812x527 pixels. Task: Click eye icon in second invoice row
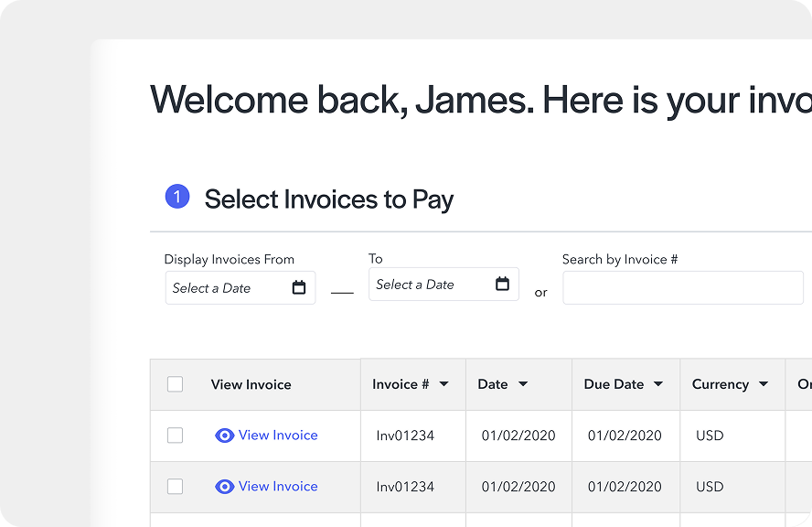pos(224,487)
